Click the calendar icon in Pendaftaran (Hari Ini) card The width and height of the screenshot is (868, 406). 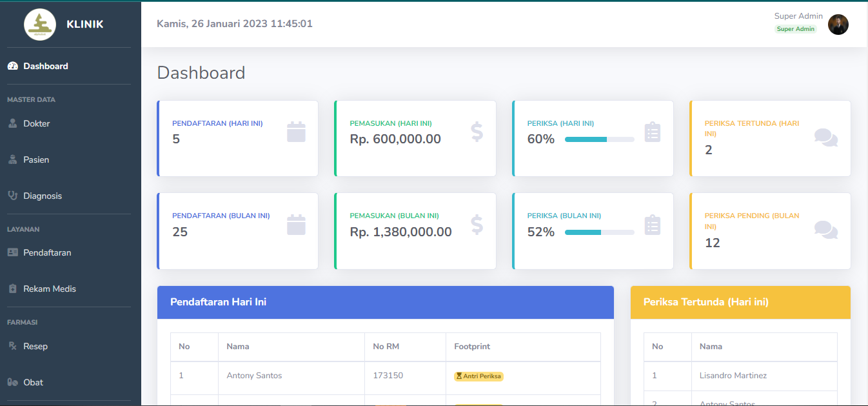[296, 132]
